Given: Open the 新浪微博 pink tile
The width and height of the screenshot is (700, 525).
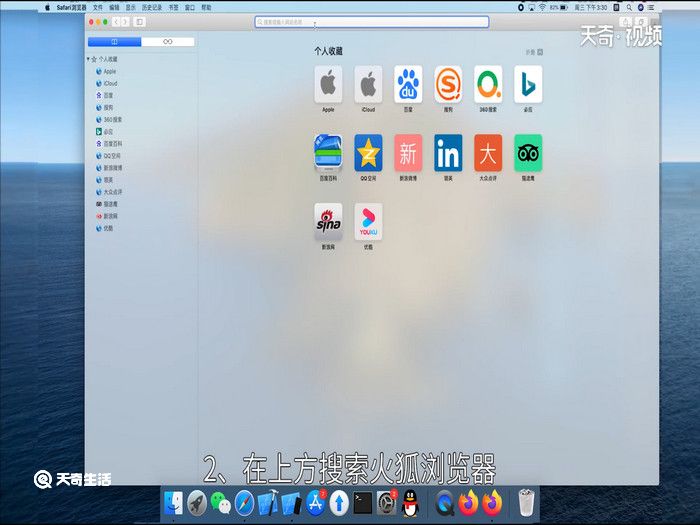Looking at the screenshot, I should 408,153.
